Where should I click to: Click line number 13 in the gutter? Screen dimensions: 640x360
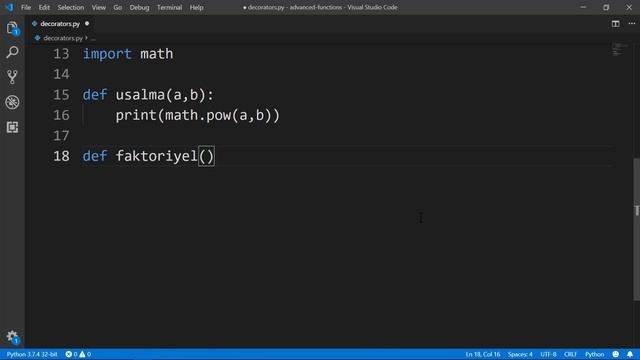61,54
